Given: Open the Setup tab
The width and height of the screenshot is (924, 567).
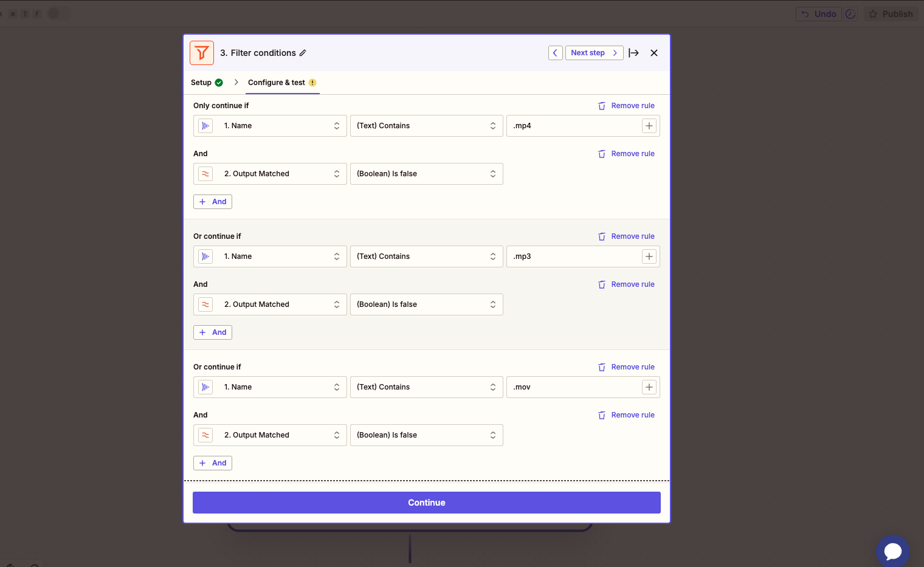Looking at the screenshot, I should point(201,83).
